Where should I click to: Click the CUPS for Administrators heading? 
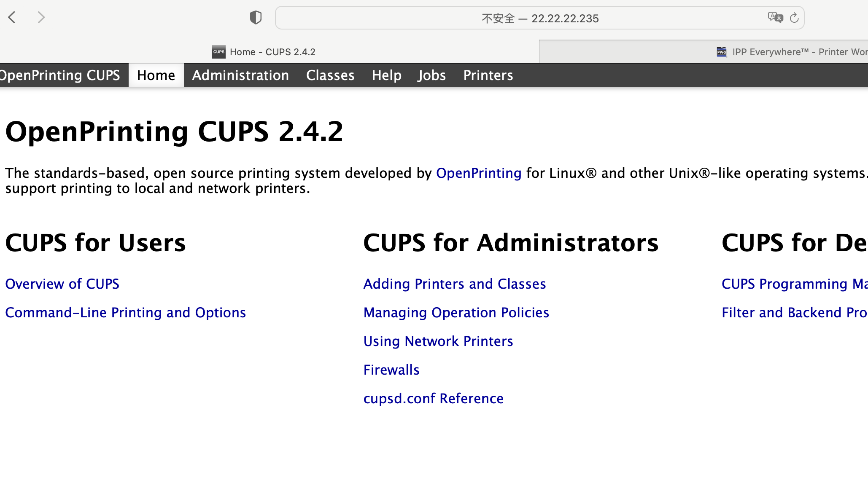tap(511, 243)
